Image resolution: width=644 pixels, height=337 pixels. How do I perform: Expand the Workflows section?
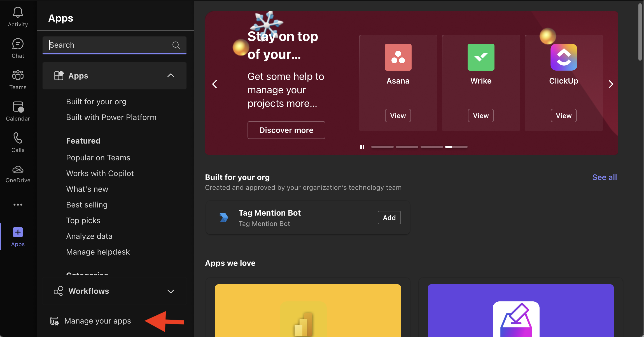(x=171, y=291)
